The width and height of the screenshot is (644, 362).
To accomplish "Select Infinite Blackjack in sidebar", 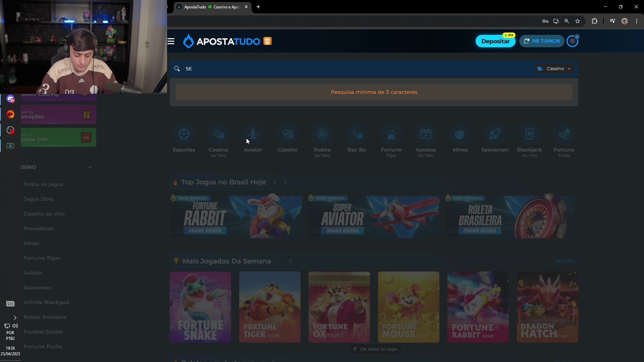I will tap(47, 302).
